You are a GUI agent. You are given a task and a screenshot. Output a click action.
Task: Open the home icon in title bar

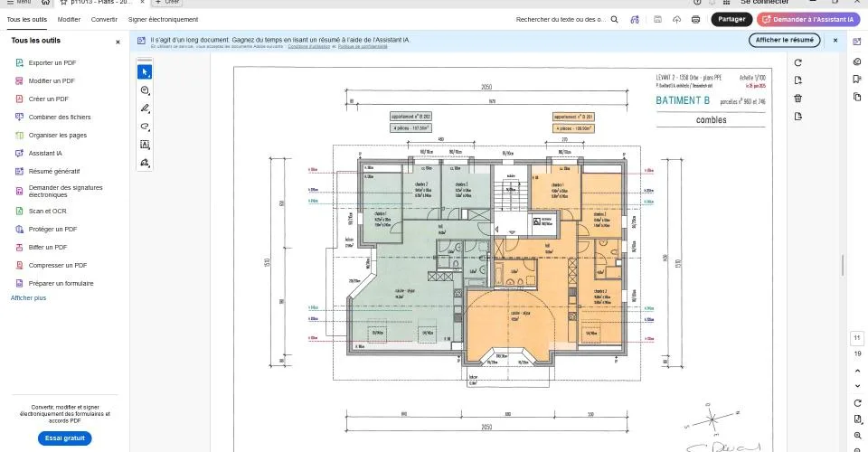tap(45, 2)
